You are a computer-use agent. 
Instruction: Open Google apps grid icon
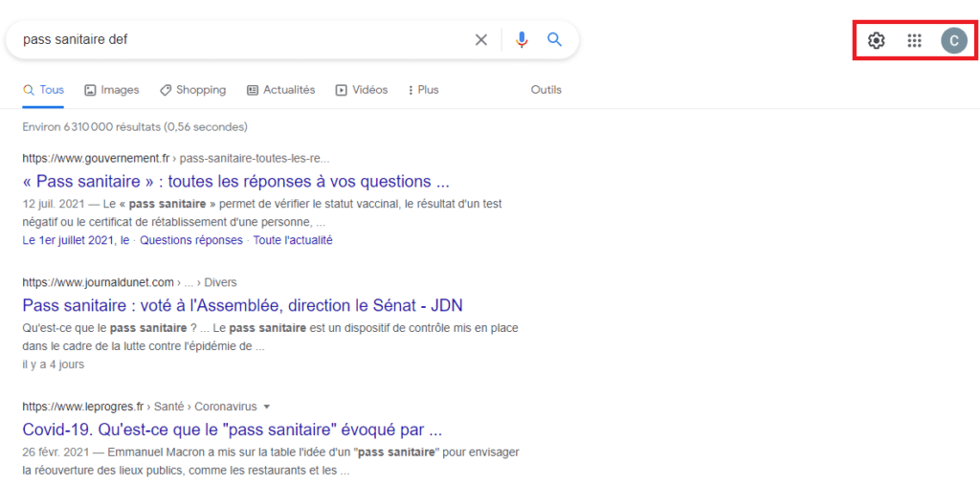(x=914, y=40)
